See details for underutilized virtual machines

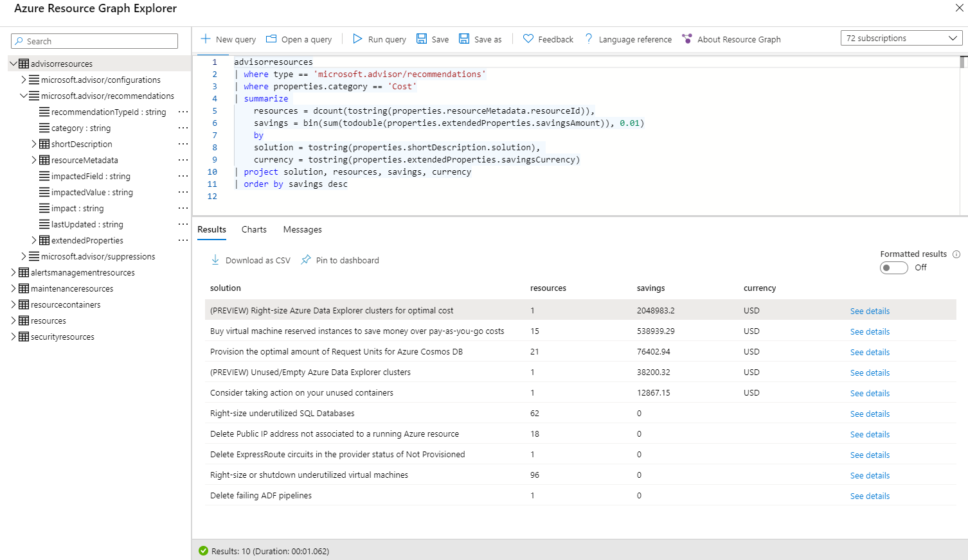coord(870,475)
